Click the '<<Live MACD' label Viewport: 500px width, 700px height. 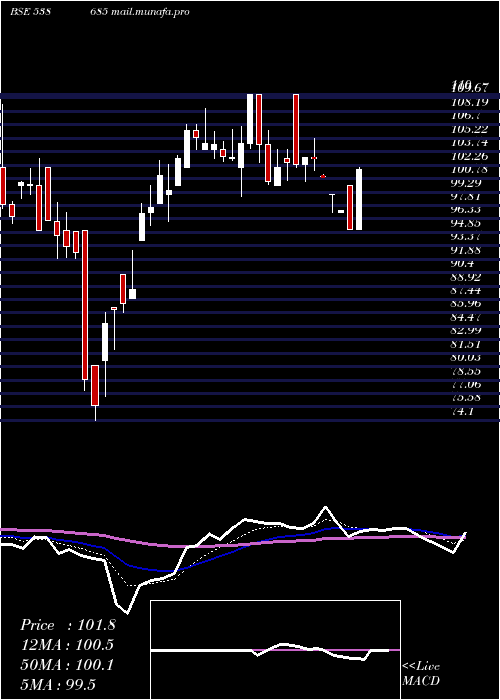[x=421, y=673]
